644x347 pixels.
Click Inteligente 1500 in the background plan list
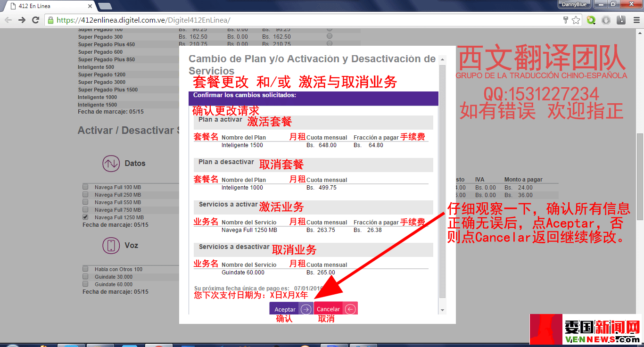click(98, 105)
